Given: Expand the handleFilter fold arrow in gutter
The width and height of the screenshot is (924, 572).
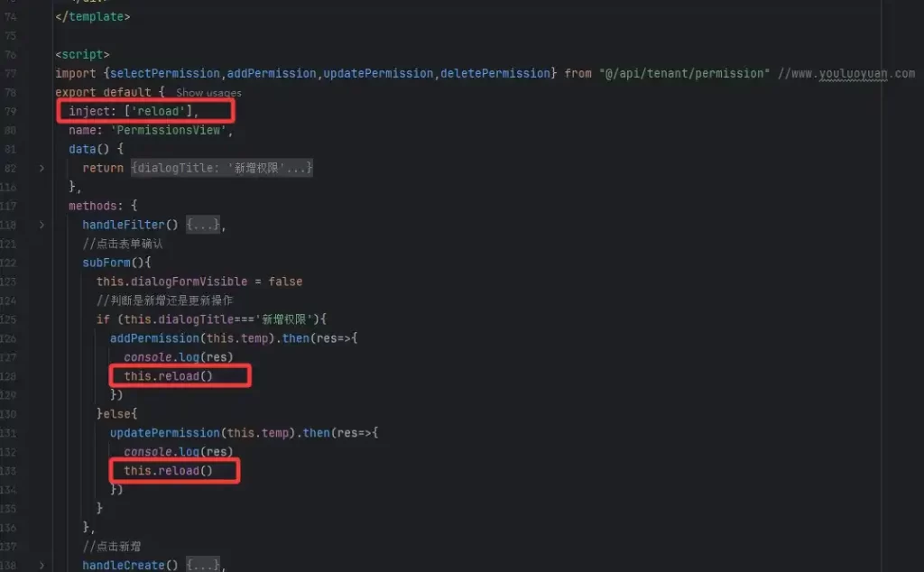Looking at the screenshot, I should click(42, 225).
